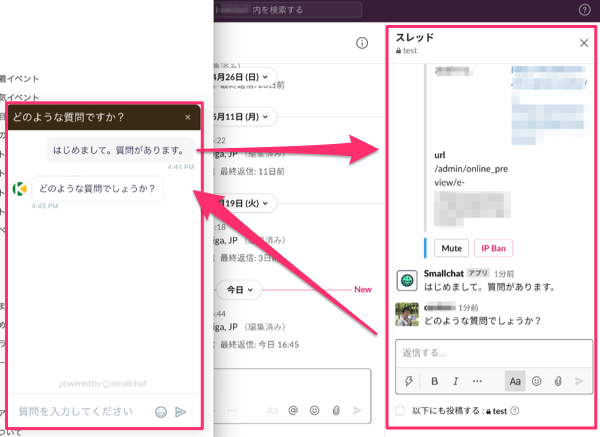Close the Smallchat widget window

tap(188, 117)
